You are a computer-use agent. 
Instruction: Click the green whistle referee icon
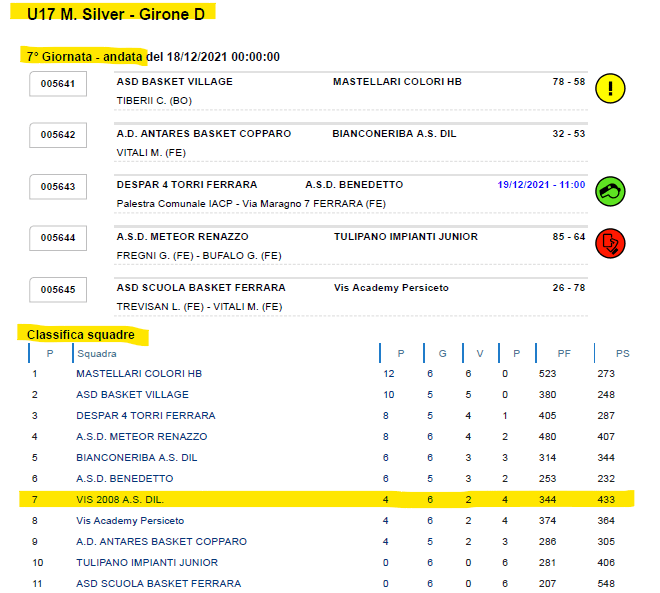610,191
